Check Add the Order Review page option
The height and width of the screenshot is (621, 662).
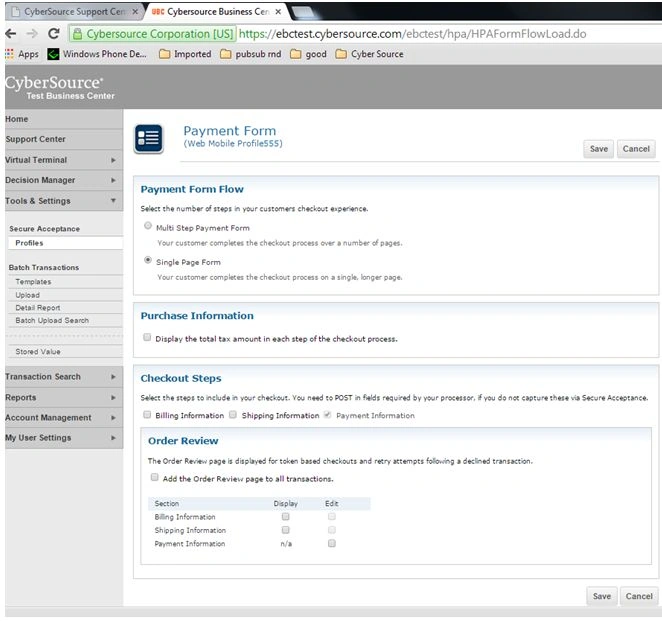155,477
